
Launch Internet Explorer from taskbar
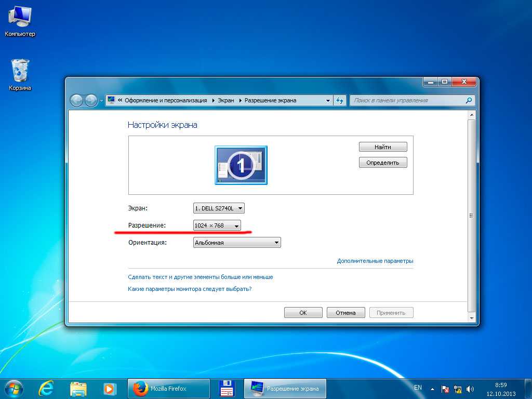click(46, 389)
